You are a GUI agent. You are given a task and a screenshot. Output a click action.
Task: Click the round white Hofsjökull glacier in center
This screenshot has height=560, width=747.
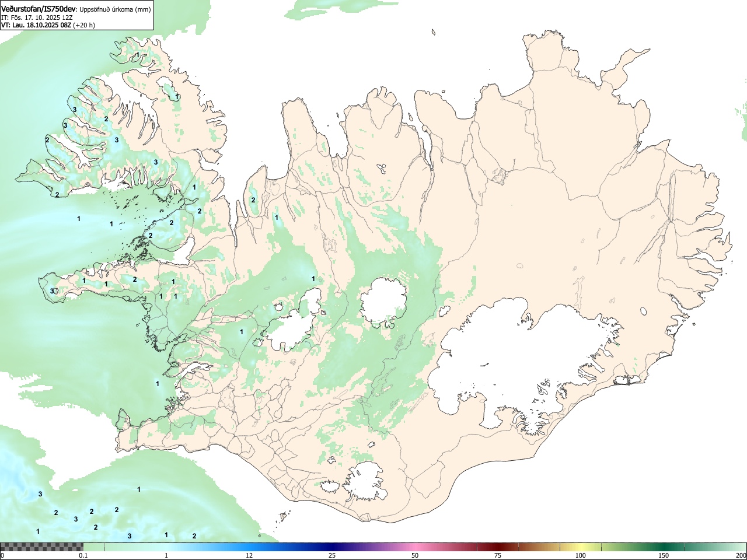(383, 302)
